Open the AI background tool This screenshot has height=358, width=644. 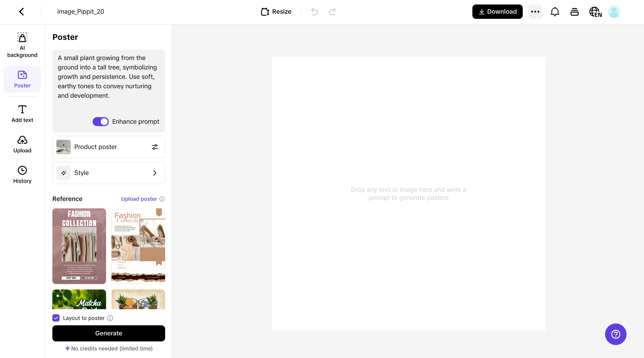pyautogui.click(x=22, y=45)
